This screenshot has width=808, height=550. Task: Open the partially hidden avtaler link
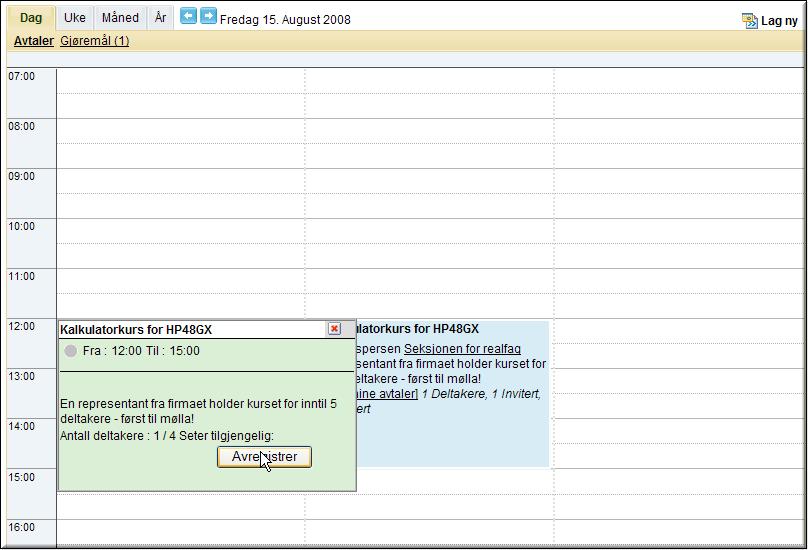[386, 394]
